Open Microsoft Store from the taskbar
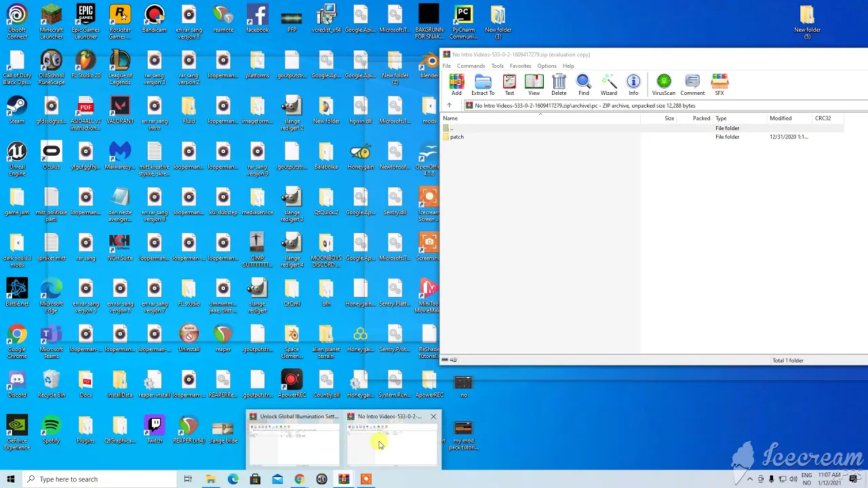 click(255, 479)
